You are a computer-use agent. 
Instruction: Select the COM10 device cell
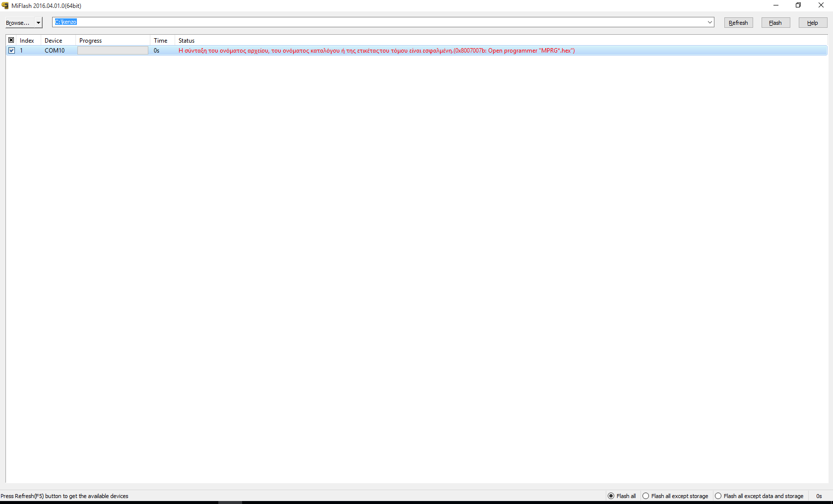(55, 51)
